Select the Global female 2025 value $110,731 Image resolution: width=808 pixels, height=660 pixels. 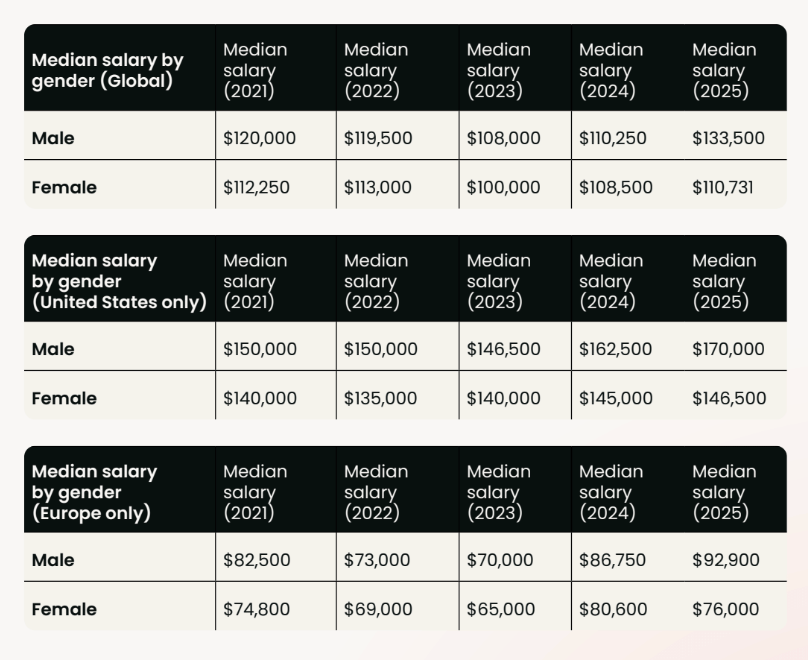(x=723, y=187)
